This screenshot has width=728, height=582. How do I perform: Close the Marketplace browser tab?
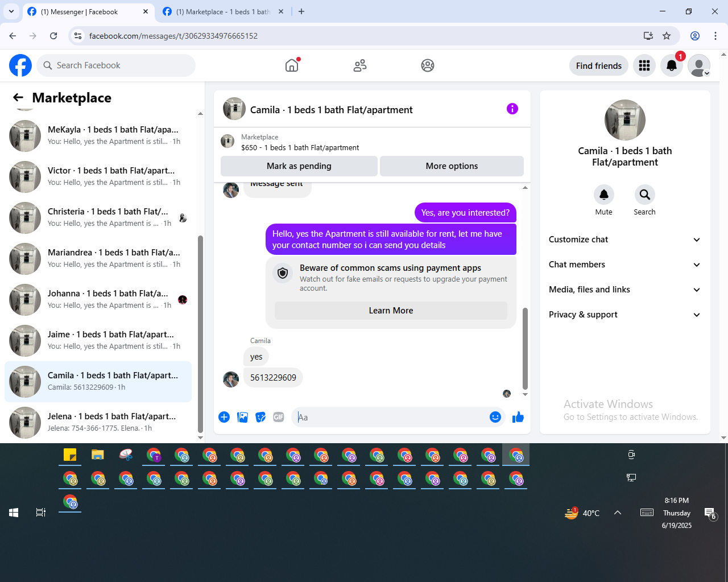tap(280, 11)
